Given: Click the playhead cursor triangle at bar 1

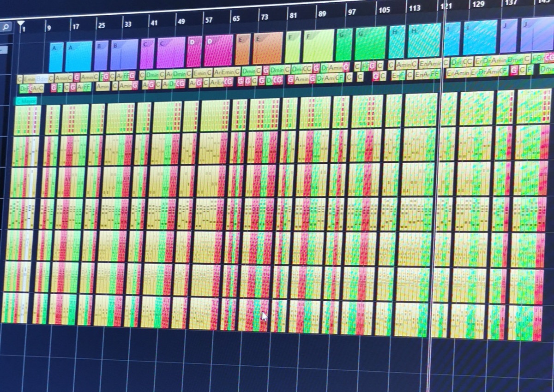Looking at the screenshot, I should 21,23.
